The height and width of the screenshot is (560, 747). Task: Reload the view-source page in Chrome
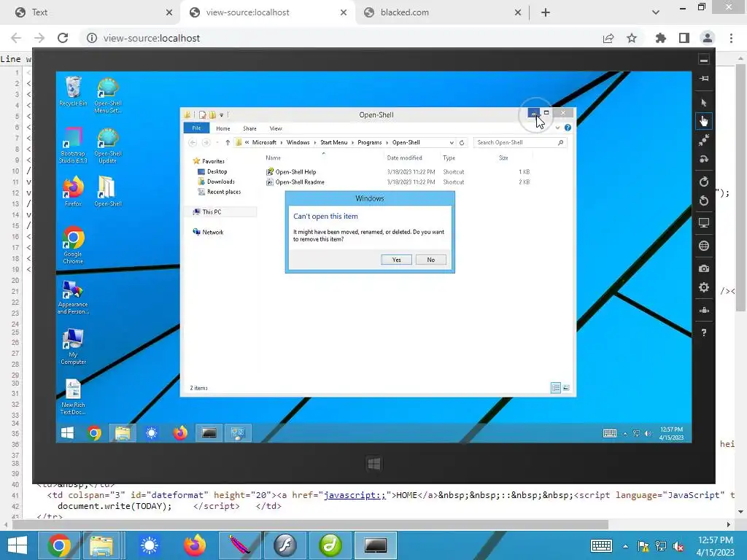coord(63,38)
